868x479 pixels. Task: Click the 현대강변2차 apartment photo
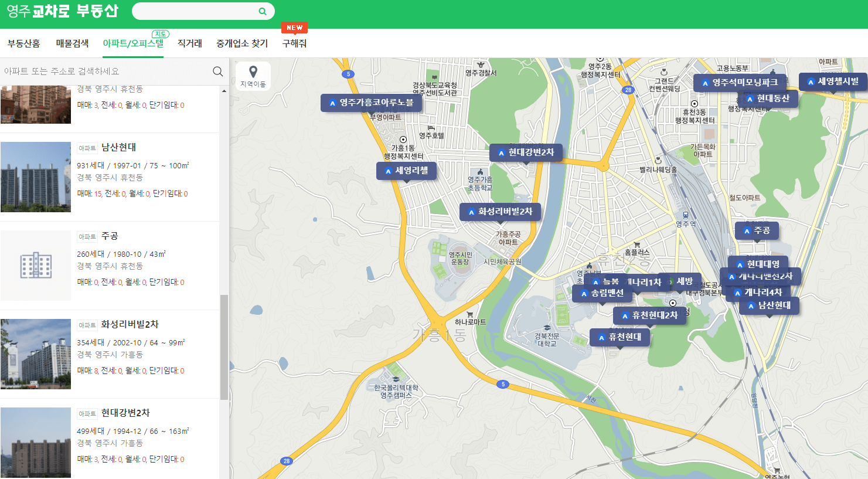(x=36, y=443)
